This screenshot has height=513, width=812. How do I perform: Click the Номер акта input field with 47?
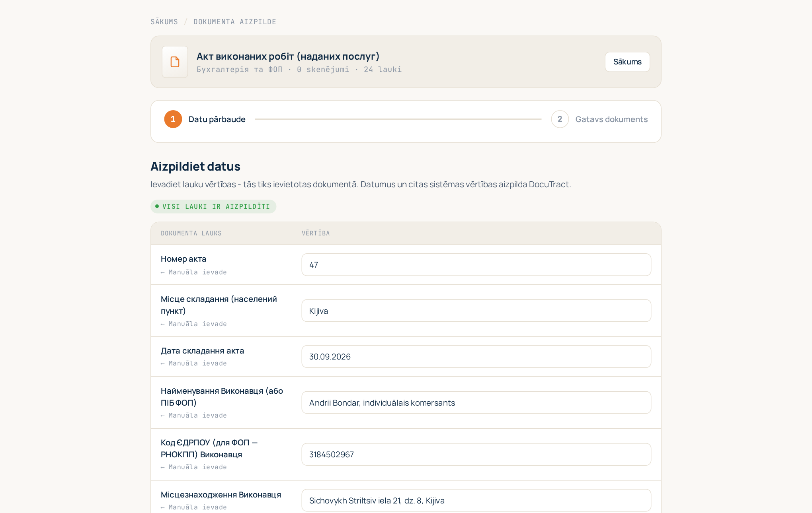click(476, 264)
